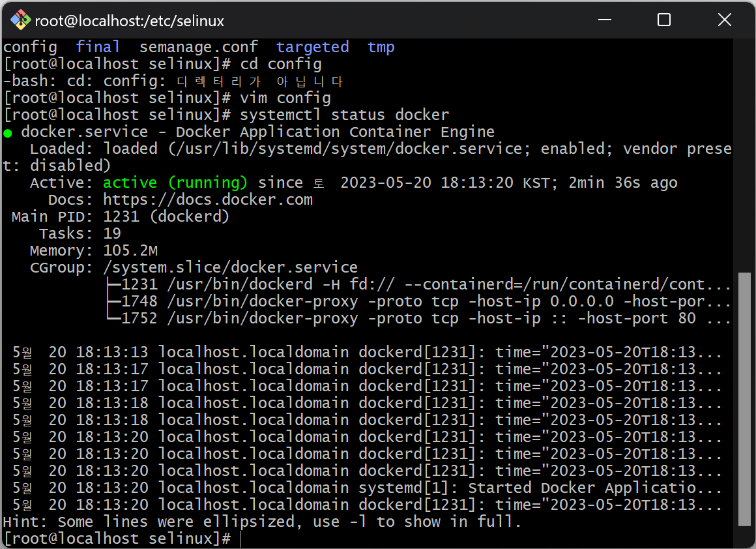Click the 'vim config' command text
This screenshot has height=549, width=756.
click(x=285, y=98)
